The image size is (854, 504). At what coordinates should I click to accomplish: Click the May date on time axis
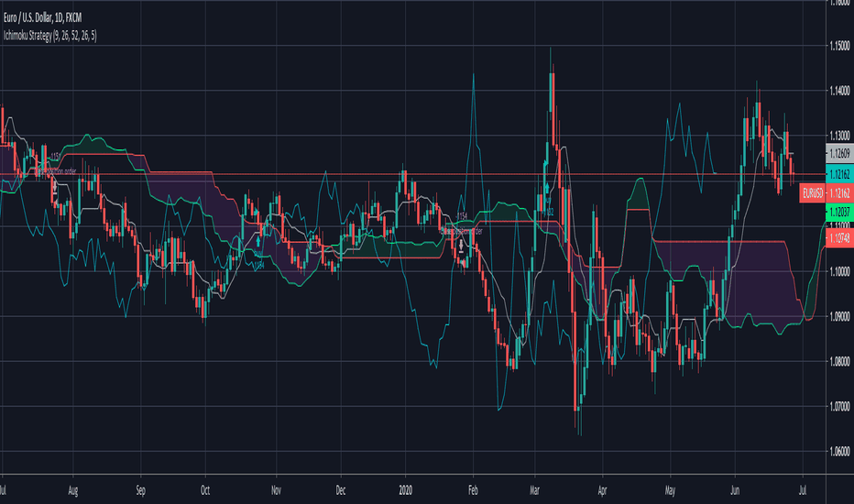pos(670,490)
